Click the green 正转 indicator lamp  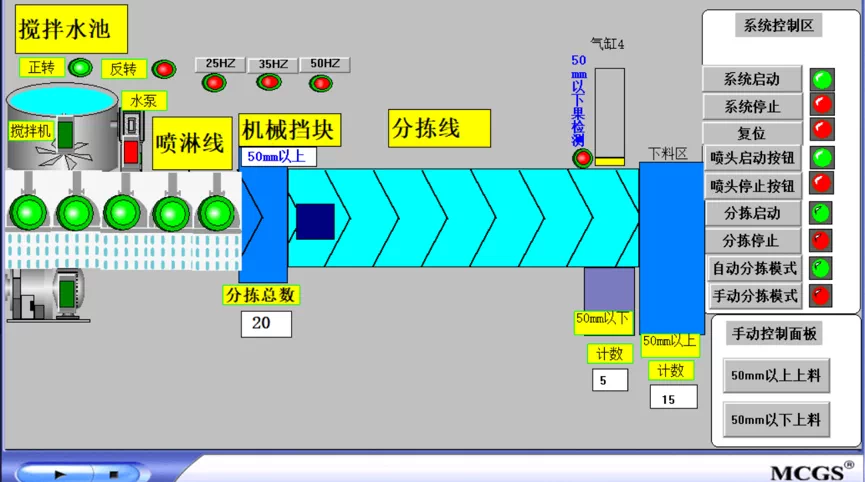point(81,67)
